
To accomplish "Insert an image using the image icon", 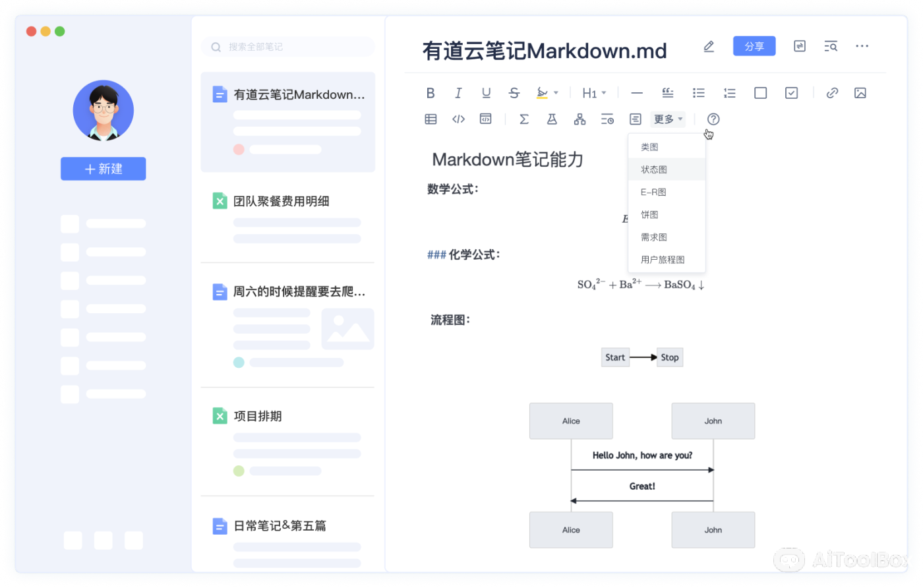I will (x=860, y=93).
